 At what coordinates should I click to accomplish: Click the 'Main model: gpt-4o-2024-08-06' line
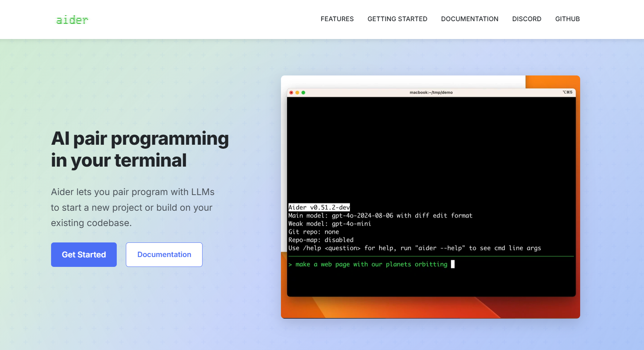click(380, 215)
